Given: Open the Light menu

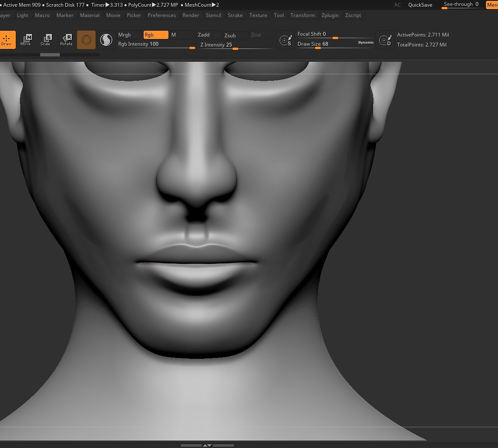Looking at the screenshot, I should (23, 15).
